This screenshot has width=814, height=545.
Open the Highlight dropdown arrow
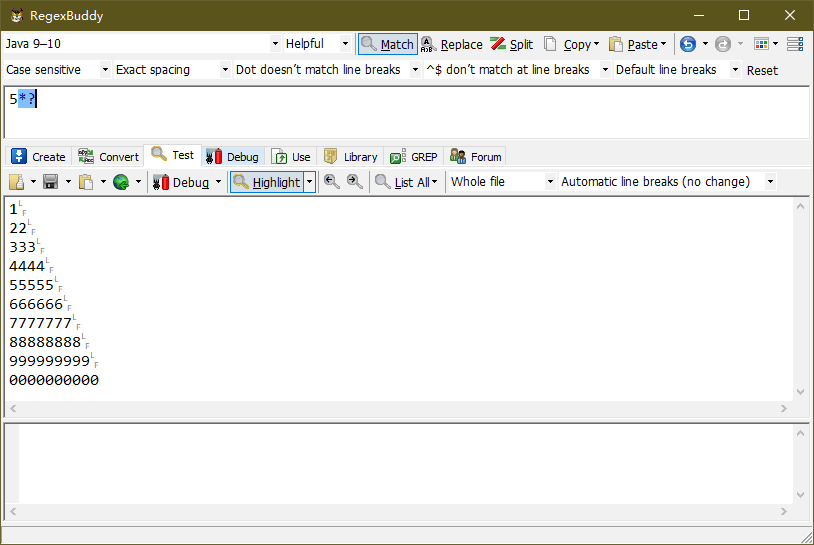309,182
